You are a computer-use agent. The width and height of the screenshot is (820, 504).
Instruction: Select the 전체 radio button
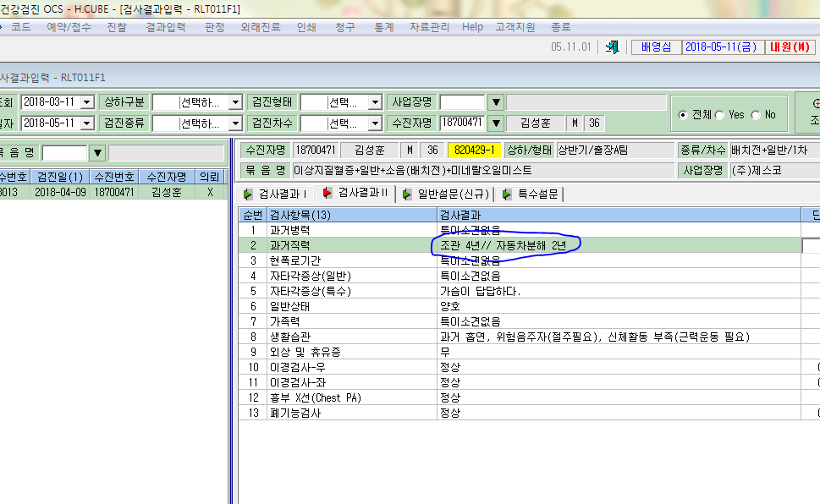pyautogui.click(x=682, y=115)
